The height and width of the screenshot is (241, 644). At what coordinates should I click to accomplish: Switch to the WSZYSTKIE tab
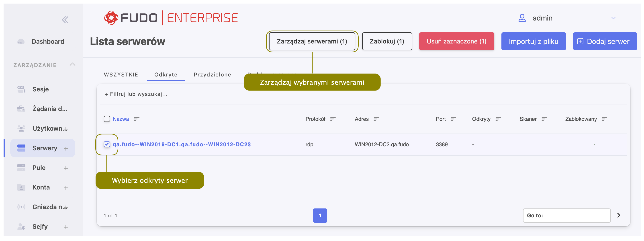(x=121, y=75)
